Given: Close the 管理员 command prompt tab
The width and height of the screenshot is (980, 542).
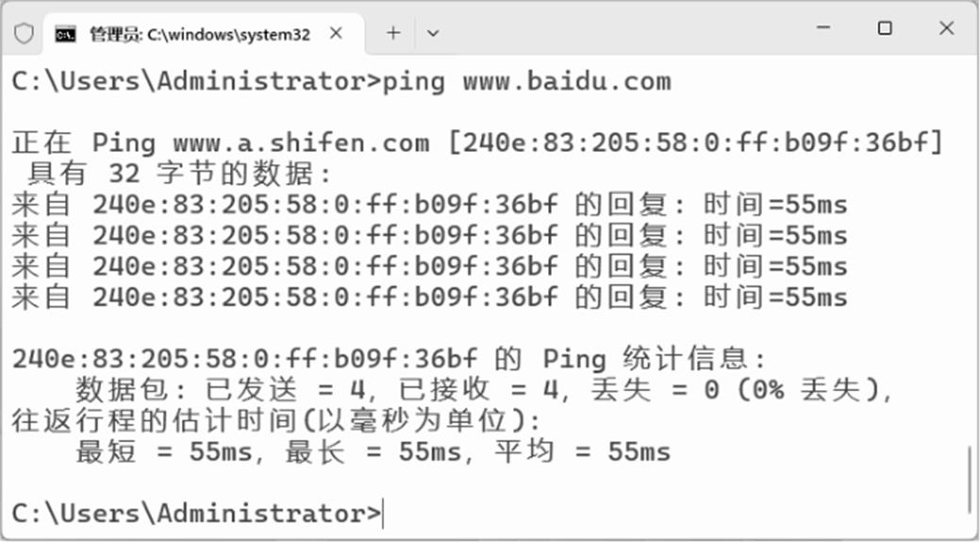Looking at the screenshot, I should point(336,33).
